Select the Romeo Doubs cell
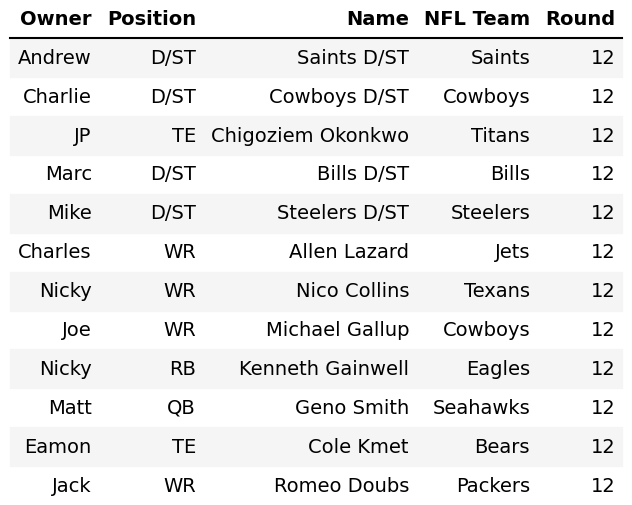632x505 pixels. [x=341, y=486]
